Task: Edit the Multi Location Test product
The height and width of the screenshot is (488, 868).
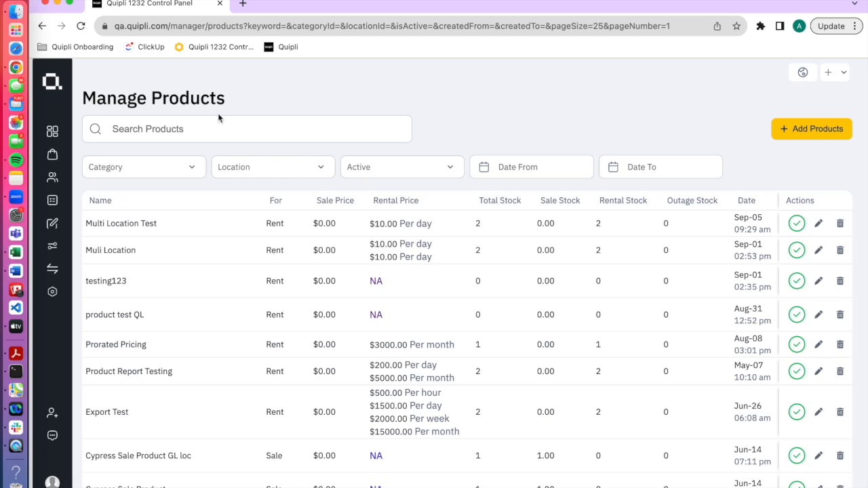Action: 818,223
